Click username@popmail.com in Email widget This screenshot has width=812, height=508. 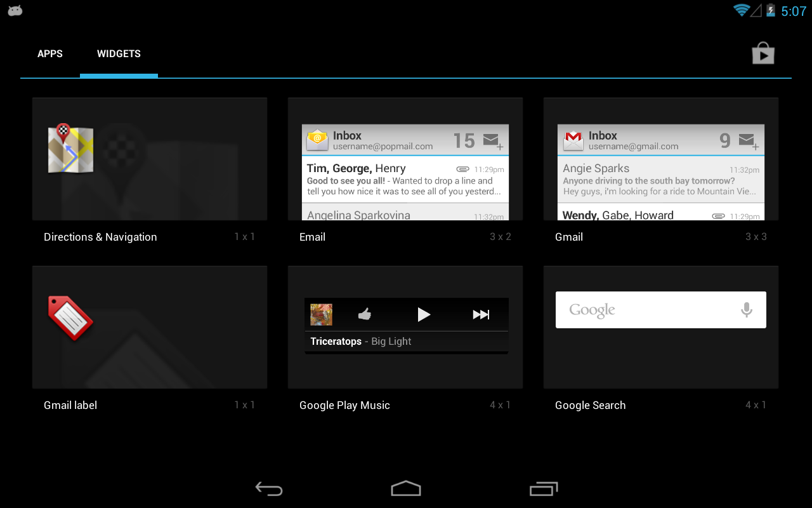pyautogui.click(x=383, y=147)
